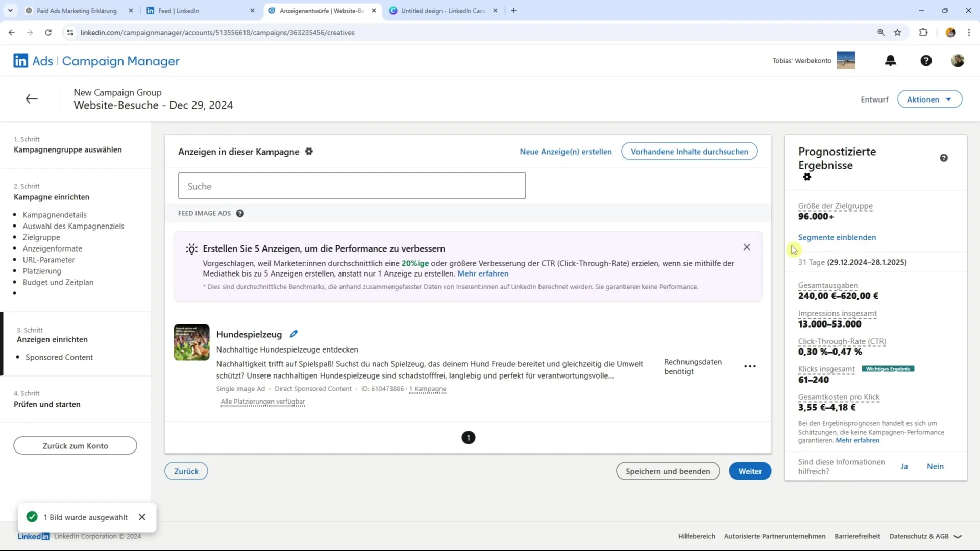The height and width of the screenshot is (551, 980).
Task: Expand the Aktionen dropdown
Action: [929, 99]
